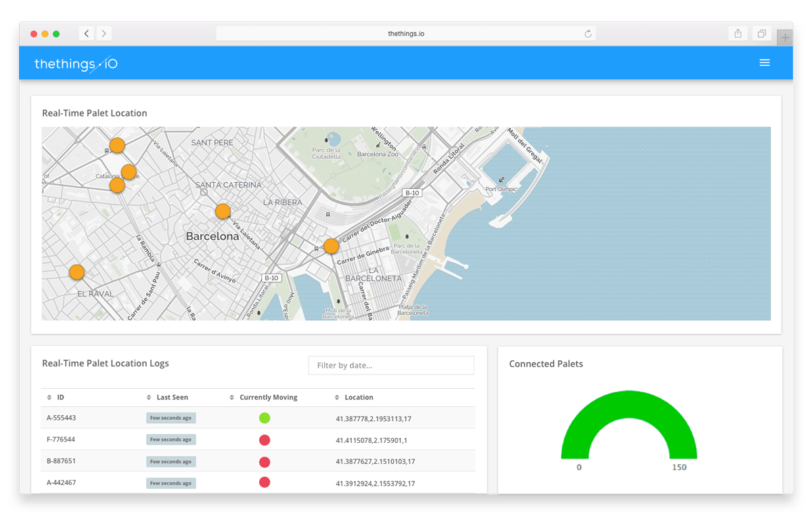Click the browser back arrow
The width and height of the screenshot is (812, 516).
86,33
